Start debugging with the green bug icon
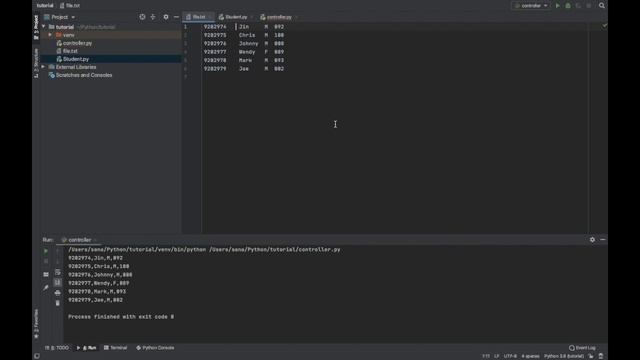The height and width of the screenshot is (360, 640). [568, 6]
